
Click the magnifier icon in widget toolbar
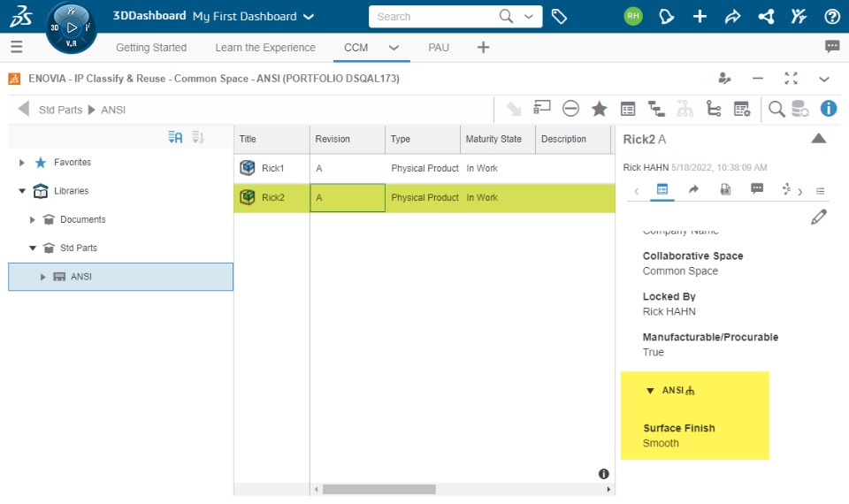click(x=776, y=109)
